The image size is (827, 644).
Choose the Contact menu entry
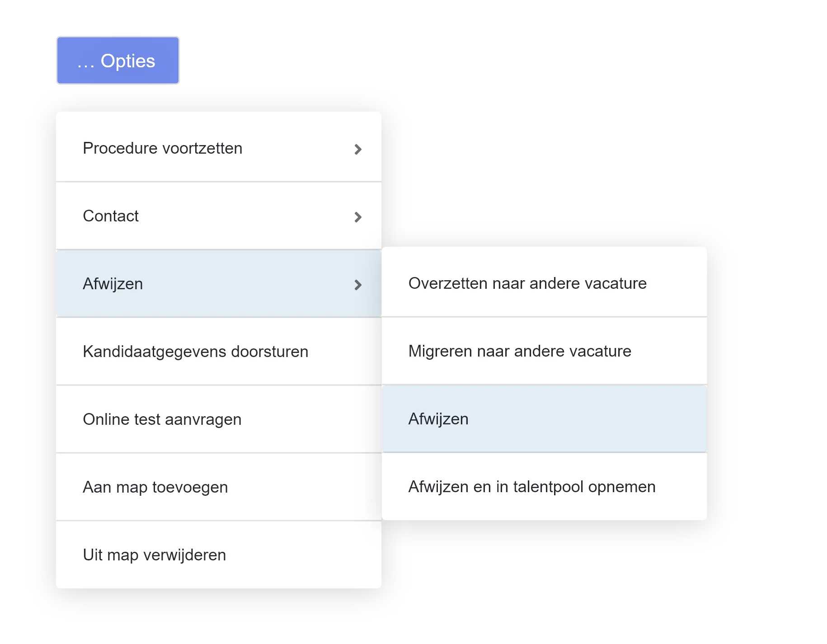[111, 216]
